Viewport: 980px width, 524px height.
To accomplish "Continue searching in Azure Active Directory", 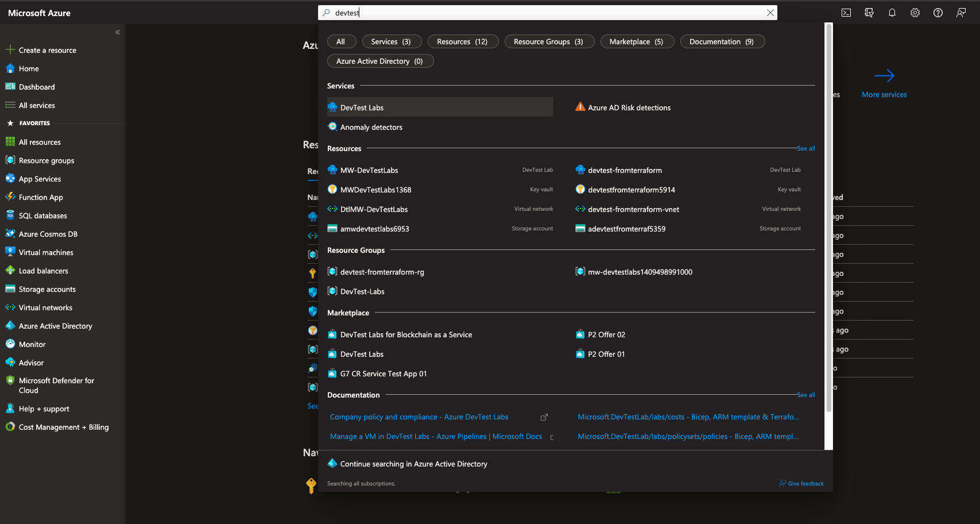I will (x=413, y=464).
